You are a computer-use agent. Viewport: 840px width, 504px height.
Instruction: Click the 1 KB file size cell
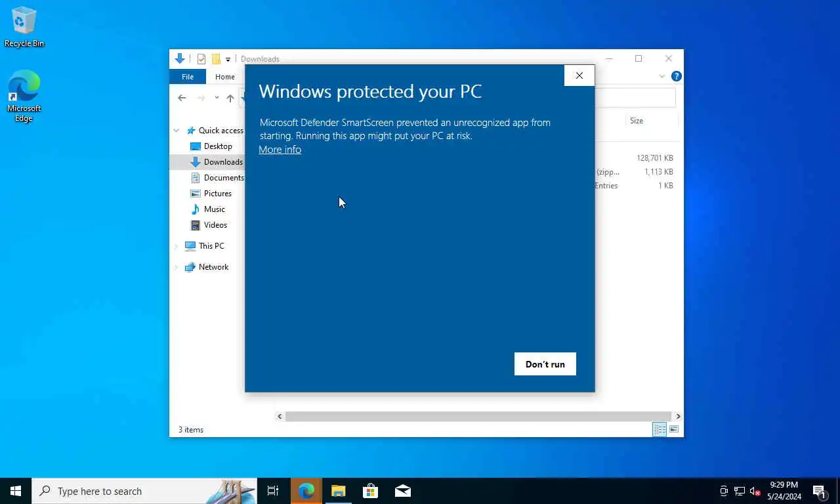(x=665, y=186)
